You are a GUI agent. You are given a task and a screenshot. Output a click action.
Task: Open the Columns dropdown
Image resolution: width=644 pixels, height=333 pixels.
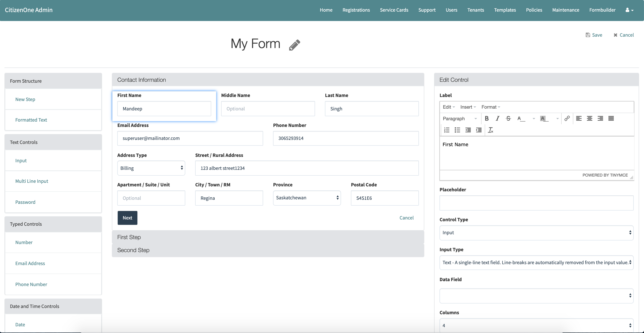click(536, 325)
